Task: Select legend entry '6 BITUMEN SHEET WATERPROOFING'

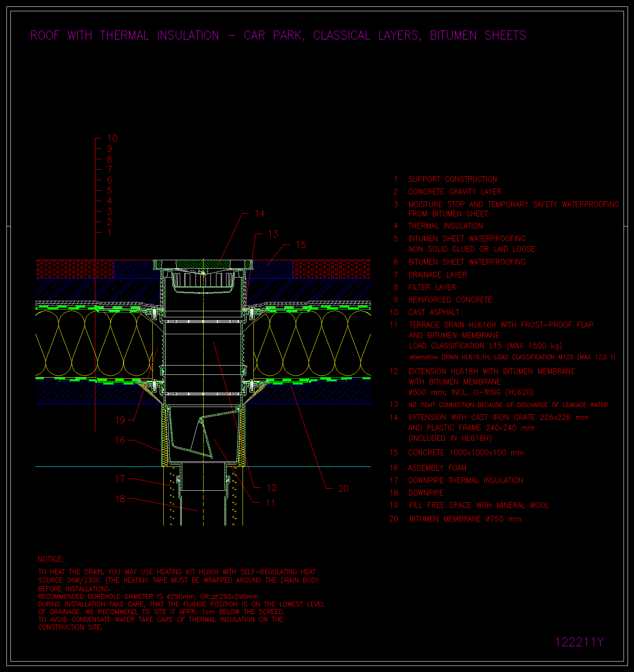Action: (x=459, y=262)
